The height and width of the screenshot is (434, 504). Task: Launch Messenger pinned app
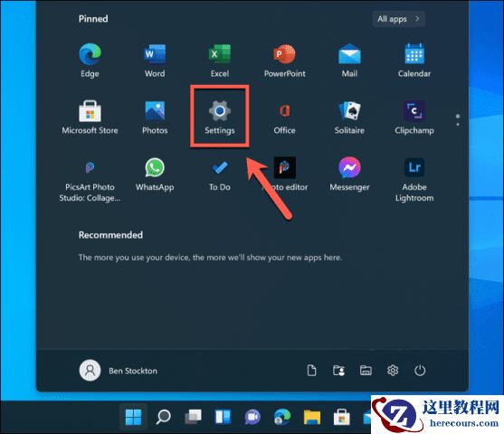349,175
